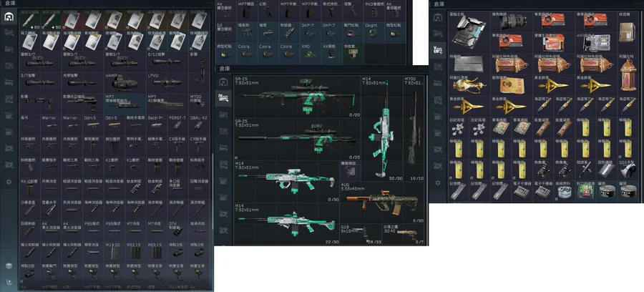
Task: Select the 固態硬碟 solid state drive
Action: (608, 170)
